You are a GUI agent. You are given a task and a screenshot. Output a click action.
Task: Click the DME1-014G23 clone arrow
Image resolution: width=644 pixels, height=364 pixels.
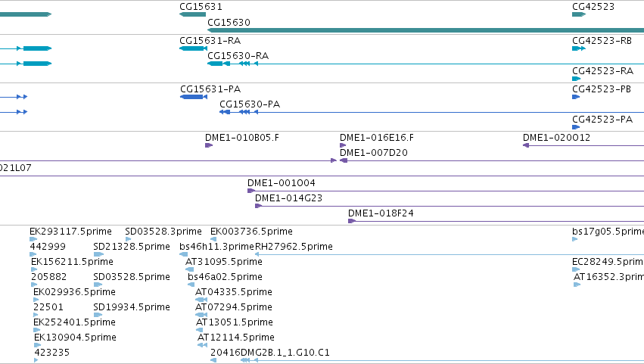[258, 206]
